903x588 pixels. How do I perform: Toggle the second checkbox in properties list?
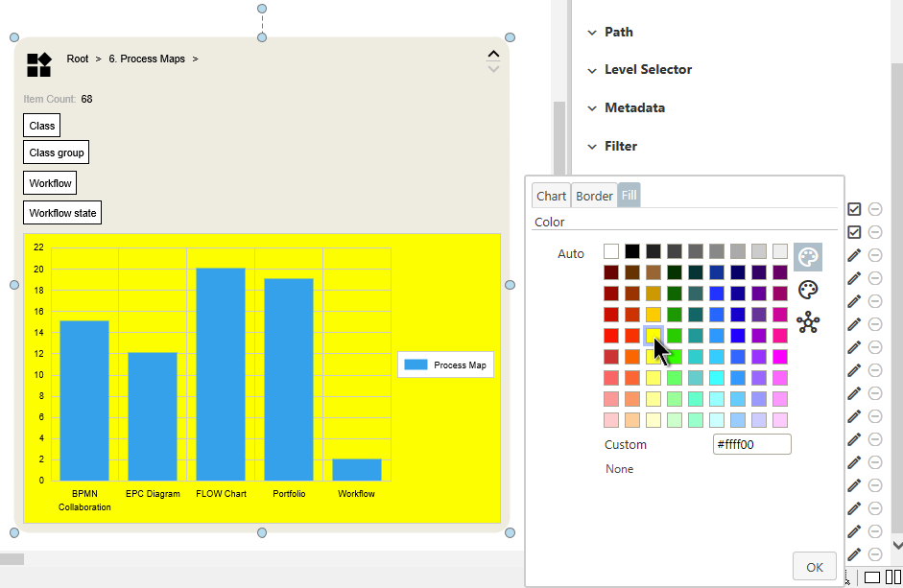pos(854,232)
